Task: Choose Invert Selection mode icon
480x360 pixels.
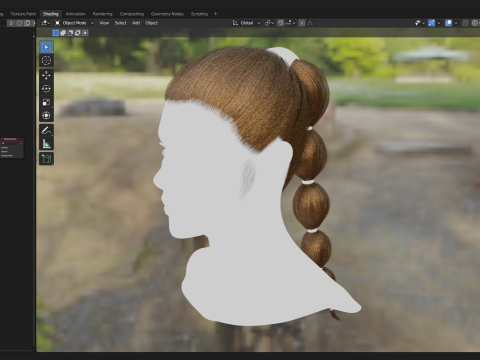Action: pyautogui.click(x=78, y=33)
